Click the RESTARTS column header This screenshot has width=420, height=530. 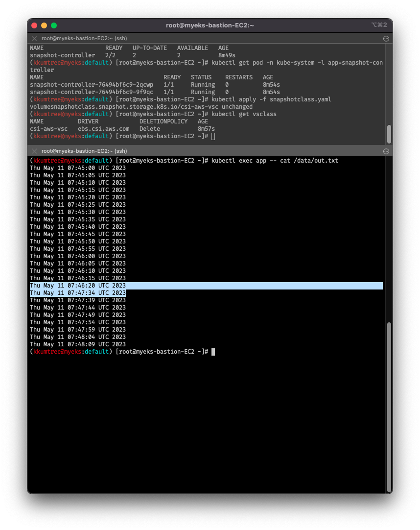click(239, 77)
